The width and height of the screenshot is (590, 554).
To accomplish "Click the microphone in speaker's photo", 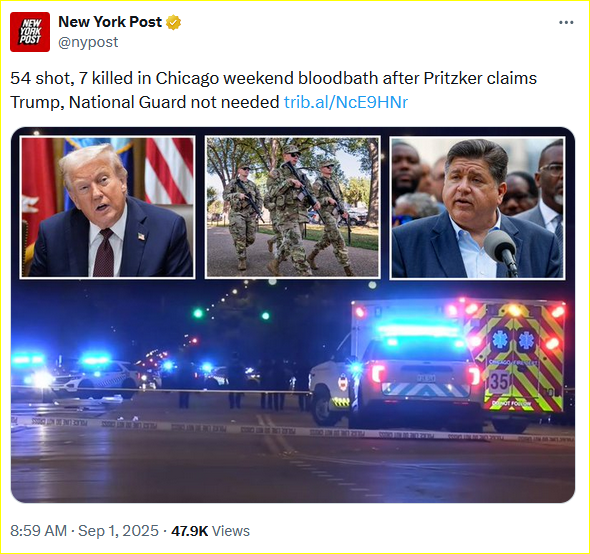I will point(501,250).
